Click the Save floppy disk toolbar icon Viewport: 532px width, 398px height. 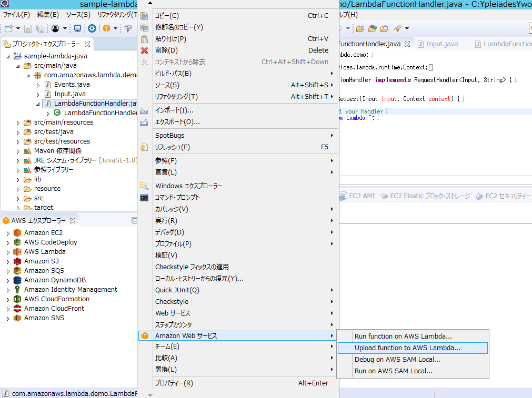(x=28, y=28)
